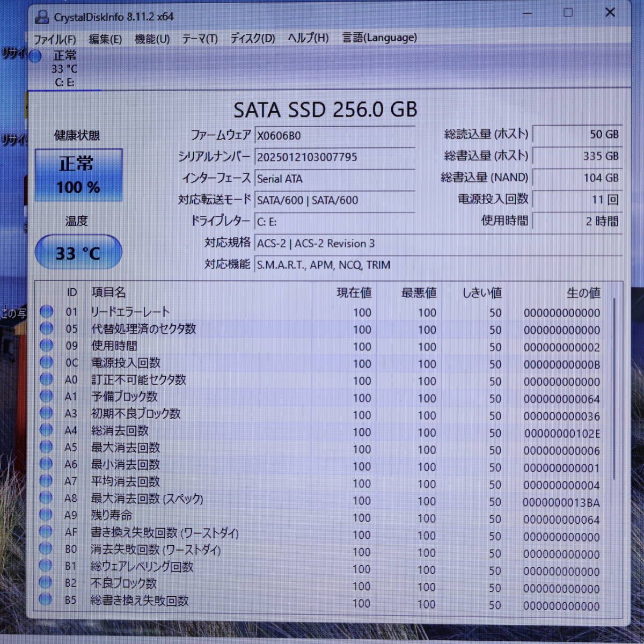Click the serial number field 2025012103007795
Viewport: 644px width, 644px height.
click(334, 157)
